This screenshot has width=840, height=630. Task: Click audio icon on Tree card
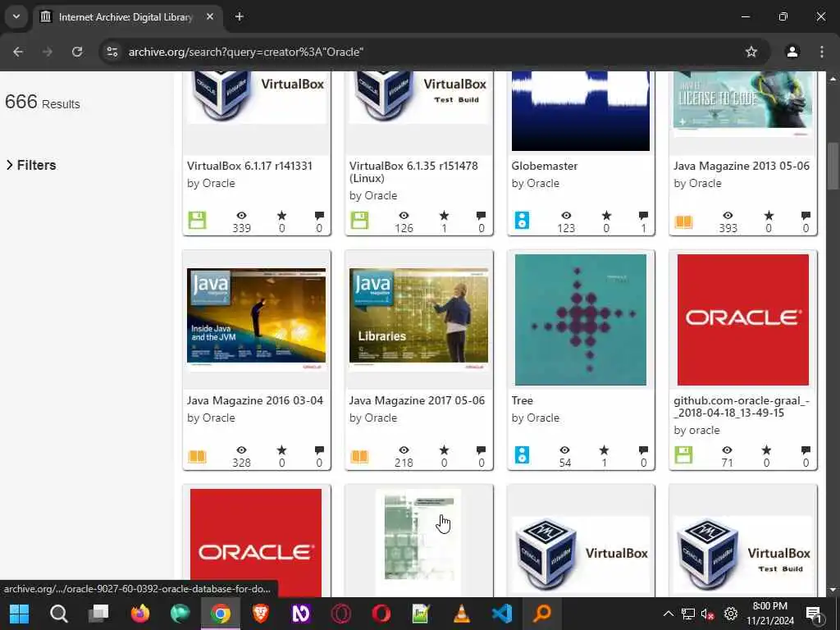point(522,454)
